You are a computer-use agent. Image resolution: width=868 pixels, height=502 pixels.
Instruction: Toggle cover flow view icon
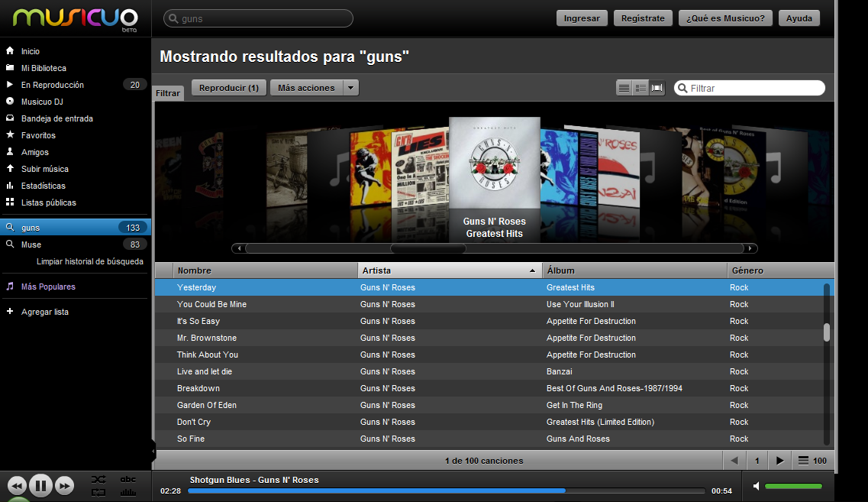point(657,88)
